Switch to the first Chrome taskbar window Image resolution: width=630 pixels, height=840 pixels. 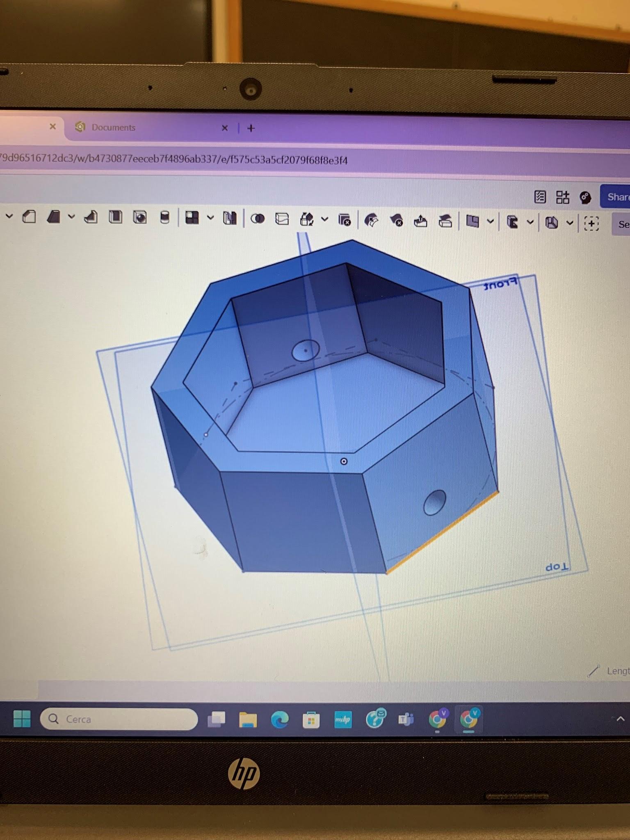438,719
